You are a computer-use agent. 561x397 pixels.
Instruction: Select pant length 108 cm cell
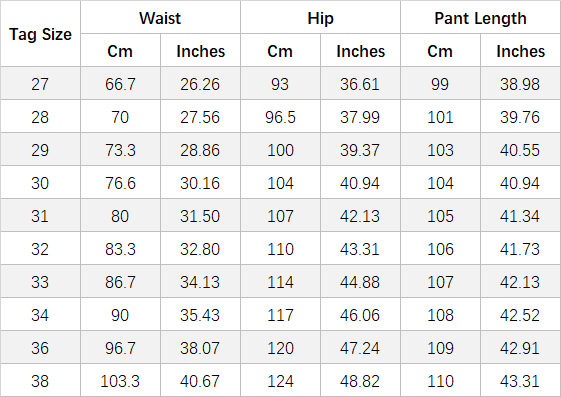[x=440, y=314]
